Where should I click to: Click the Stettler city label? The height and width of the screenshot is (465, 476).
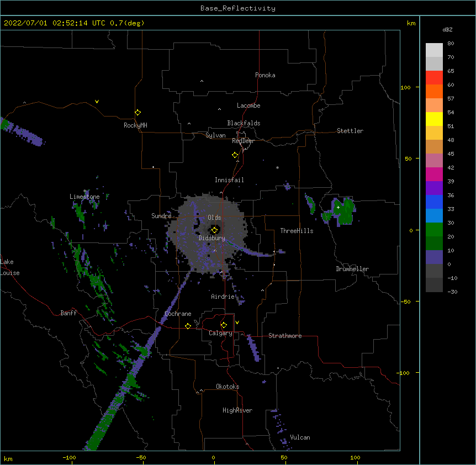point(350,131)
